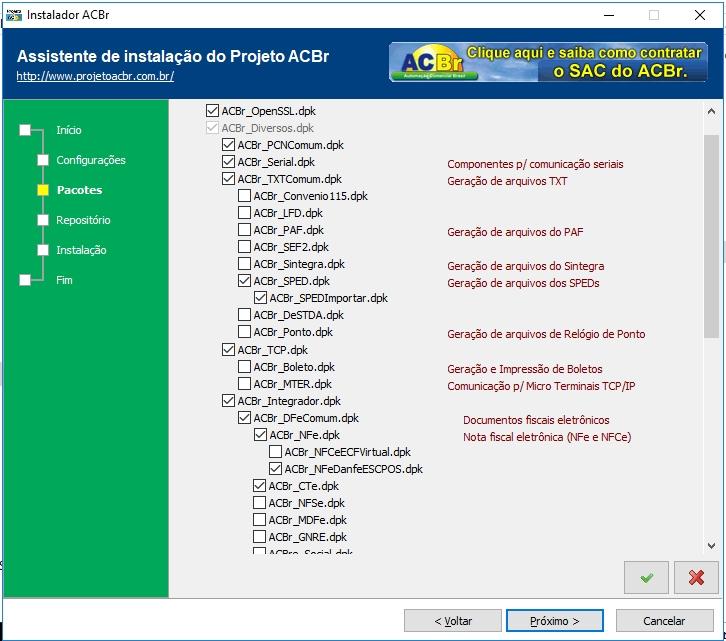The height and width of the screenshot is (641, 726).
Task: Uncheck the ACBr_OpenSSL.dpk checkbox
Action: pyautogui.click(x=212, y=111)
